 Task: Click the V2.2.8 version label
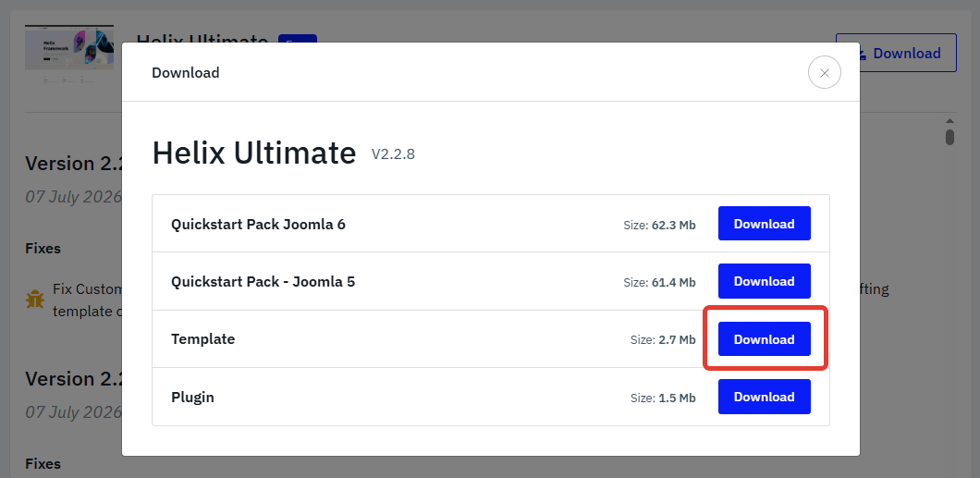(x=393, y=153)
